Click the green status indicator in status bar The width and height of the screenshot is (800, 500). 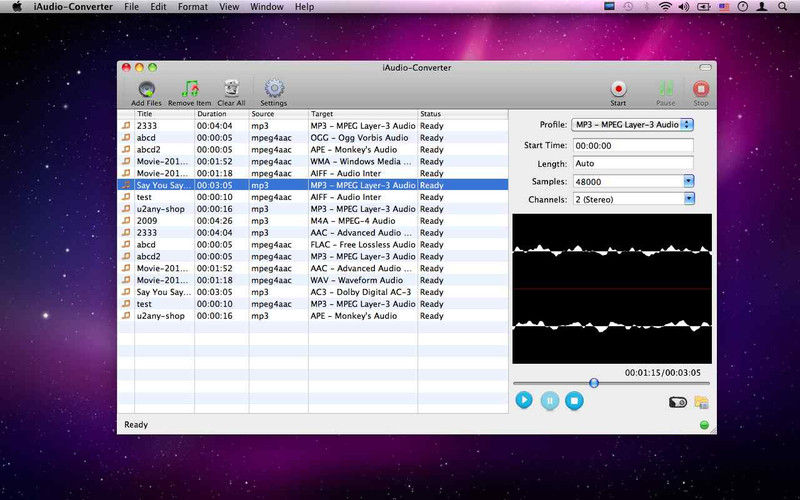704,425
